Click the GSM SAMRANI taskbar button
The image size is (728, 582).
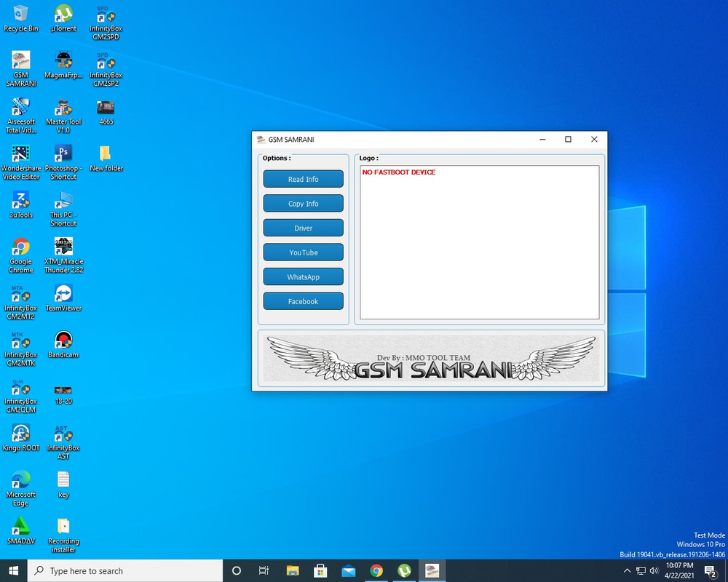tap(432, 570)
